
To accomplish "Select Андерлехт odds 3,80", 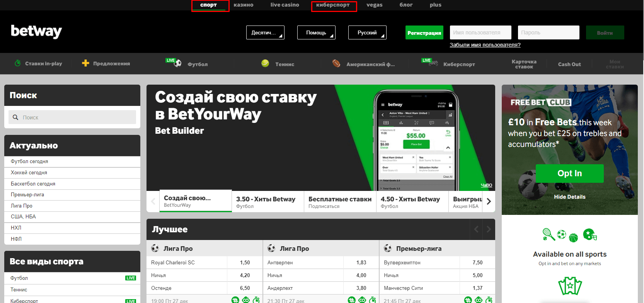I will pos(361,288).
